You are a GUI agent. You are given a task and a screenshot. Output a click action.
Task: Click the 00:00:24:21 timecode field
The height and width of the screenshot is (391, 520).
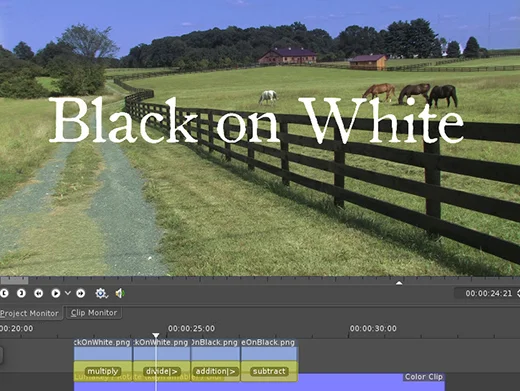point(488,293)
